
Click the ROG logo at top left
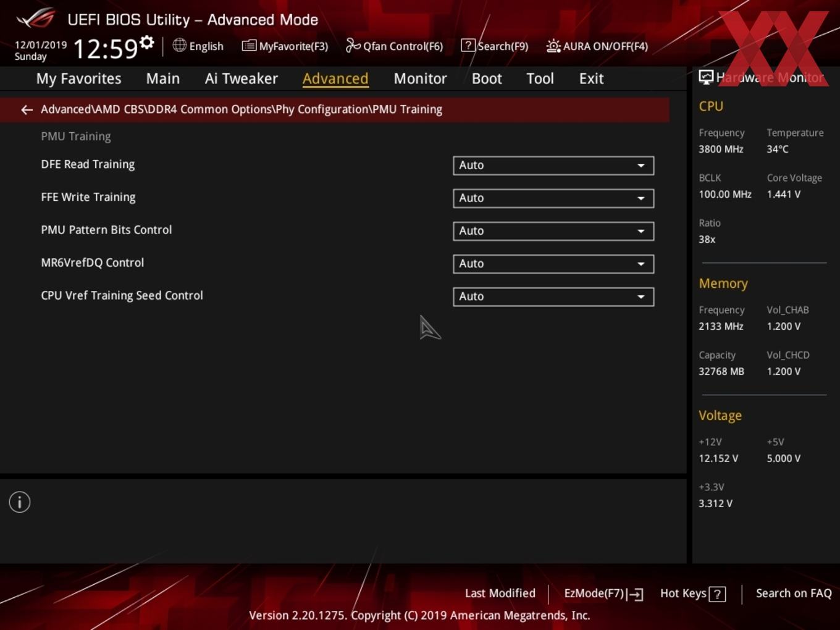[36, 19]
